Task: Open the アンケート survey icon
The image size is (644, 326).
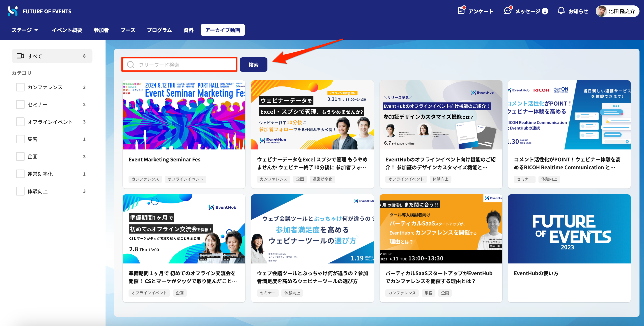Action: 461,11
